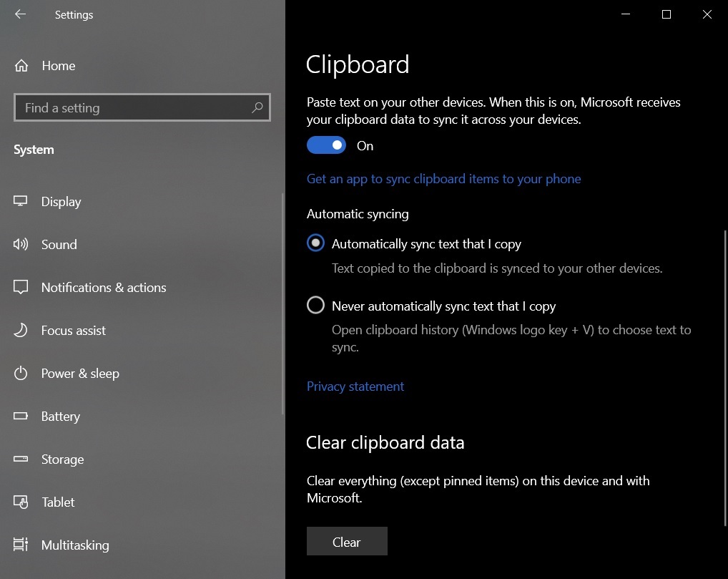Image resolution: width=728 pixels, height=579 pixels.
Task: Open Get an app to sync clipboard link
Action: (443, 179)
